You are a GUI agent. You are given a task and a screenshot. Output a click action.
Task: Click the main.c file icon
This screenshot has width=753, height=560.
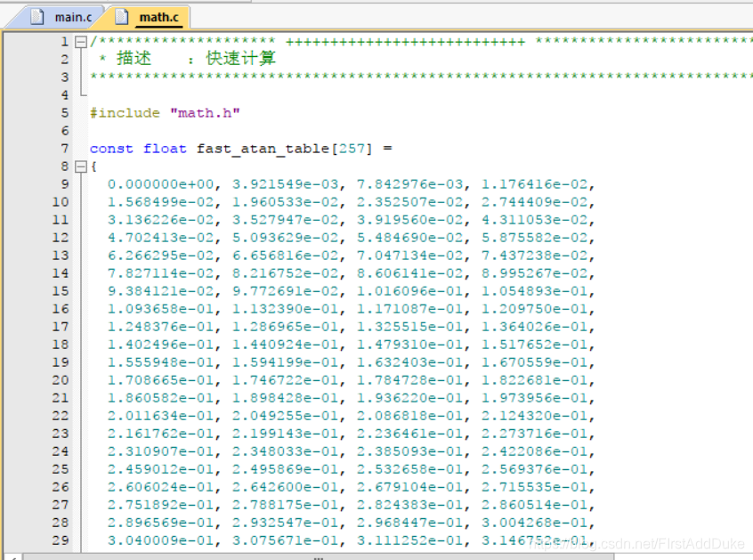pos(37,17)
